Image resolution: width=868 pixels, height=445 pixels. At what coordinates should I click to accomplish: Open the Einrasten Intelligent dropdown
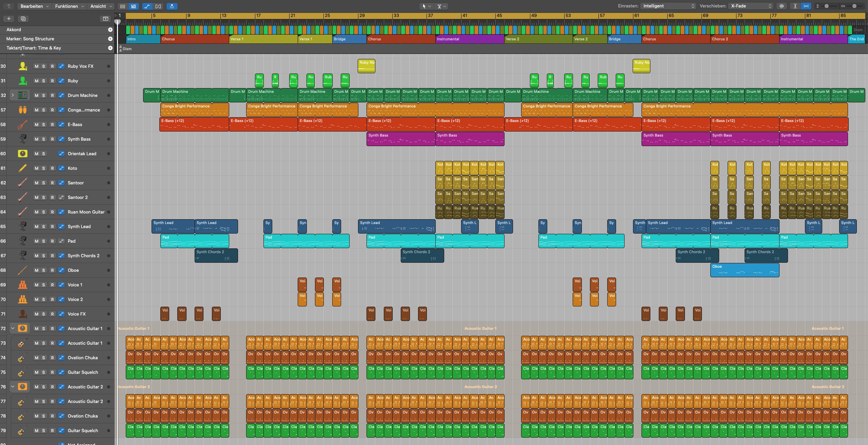click(x=668, y=6)
